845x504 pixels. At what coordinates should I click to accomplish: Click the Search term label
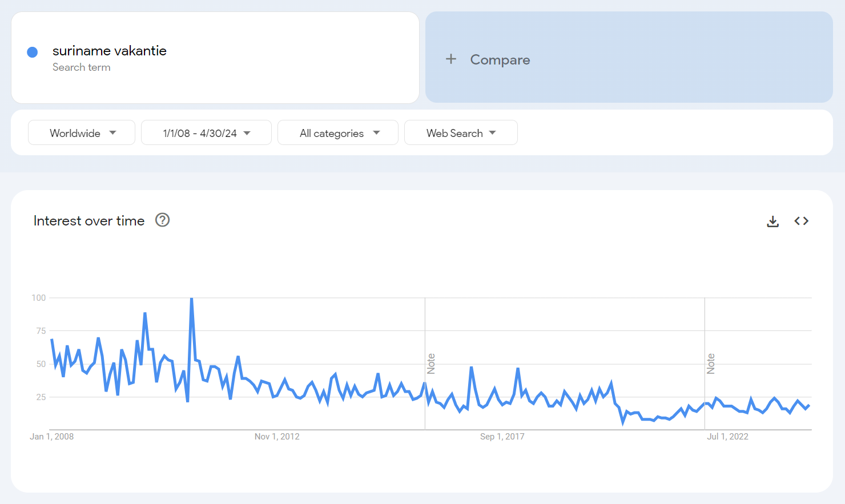[x=82, y=67]
